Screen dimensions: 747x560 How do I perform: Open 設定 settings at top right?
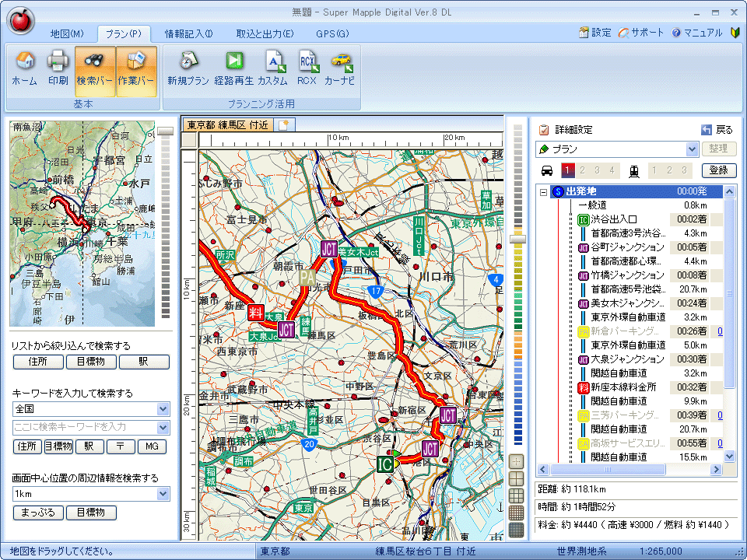[595, 33]
